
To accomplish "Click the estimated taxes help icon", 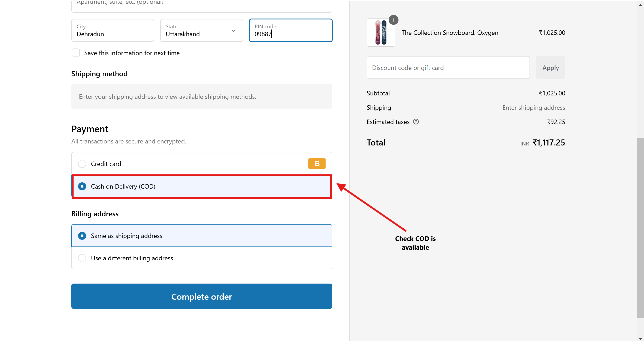I will pyautogui.click(x=416, y=122).
